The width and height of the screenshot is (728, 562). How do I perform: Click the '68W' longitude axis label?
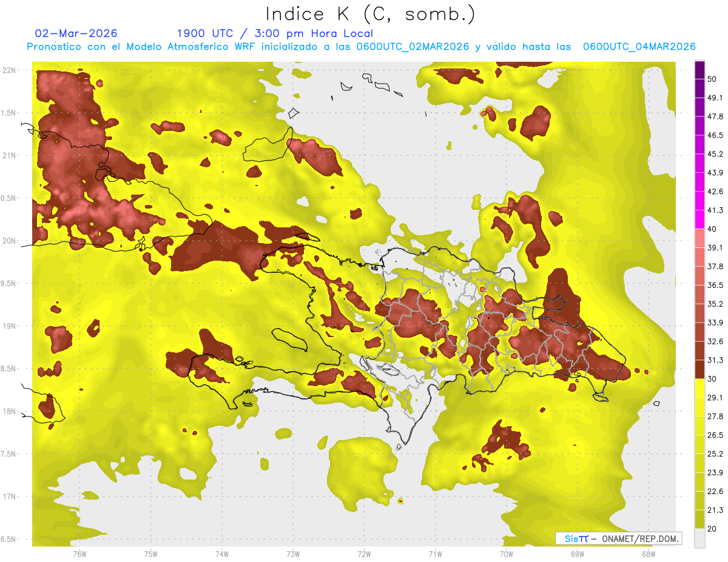648,555
